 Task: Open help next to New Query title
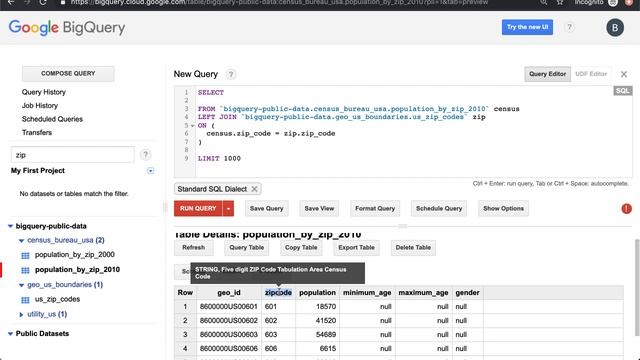tap(231, 74)
